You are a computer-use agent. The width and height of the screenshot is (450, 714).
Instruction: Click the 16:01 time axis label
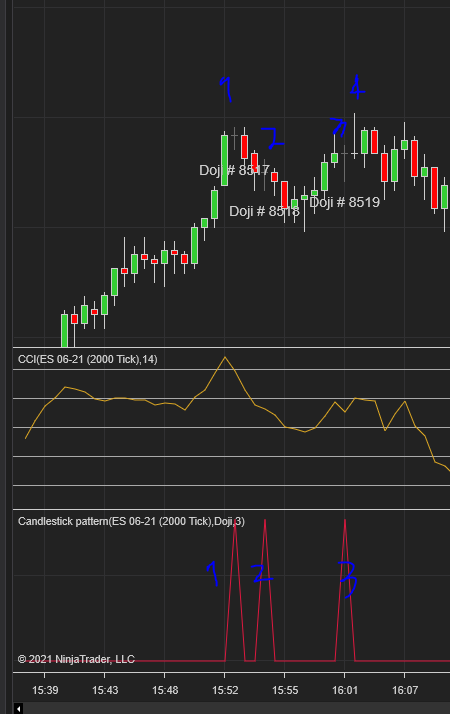pos(345,690)
